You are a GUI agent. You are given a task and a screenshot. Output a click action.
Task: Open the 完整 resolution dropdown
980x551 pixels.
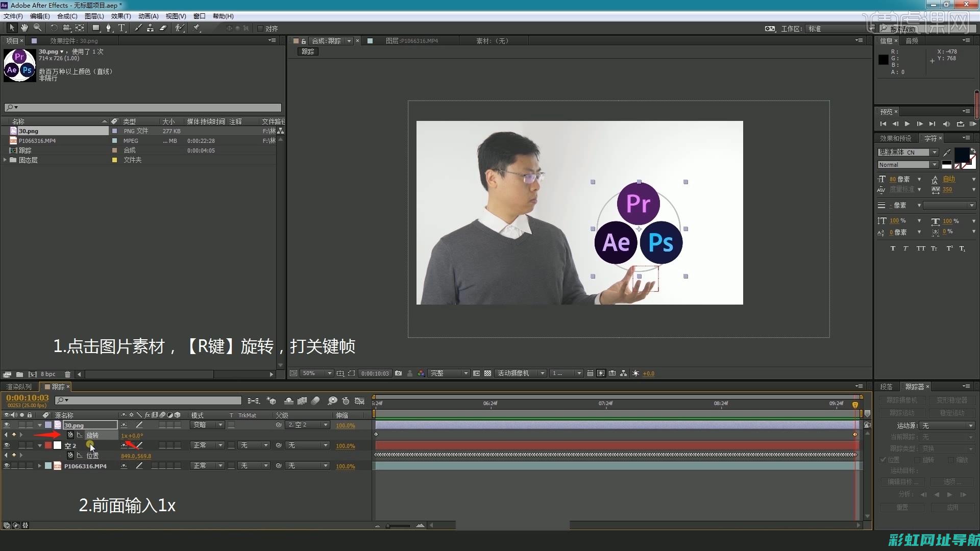point(448,373)
